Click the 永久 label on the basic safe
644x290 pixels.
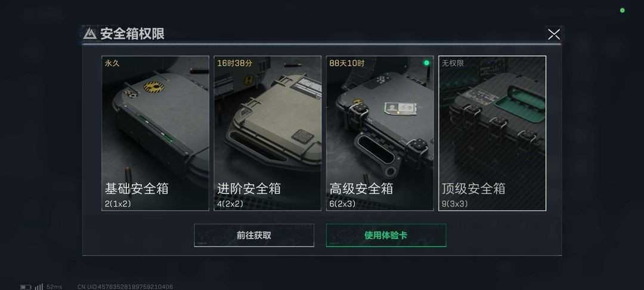pyautogui.click(x=112, y=63)
